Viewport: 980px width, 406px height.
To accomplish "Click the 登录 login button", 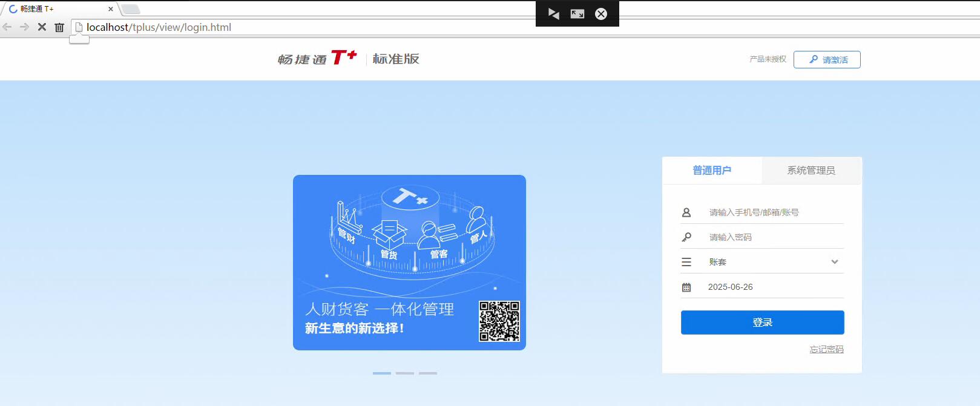I will (x=763, y=323).
